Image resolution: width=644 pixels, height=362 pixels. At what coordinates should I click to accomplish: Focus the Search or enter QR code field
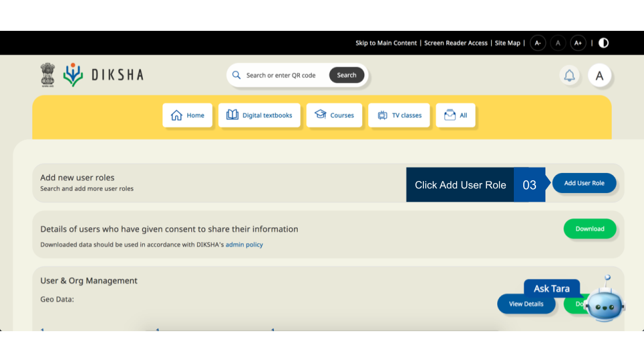point(282,75)
